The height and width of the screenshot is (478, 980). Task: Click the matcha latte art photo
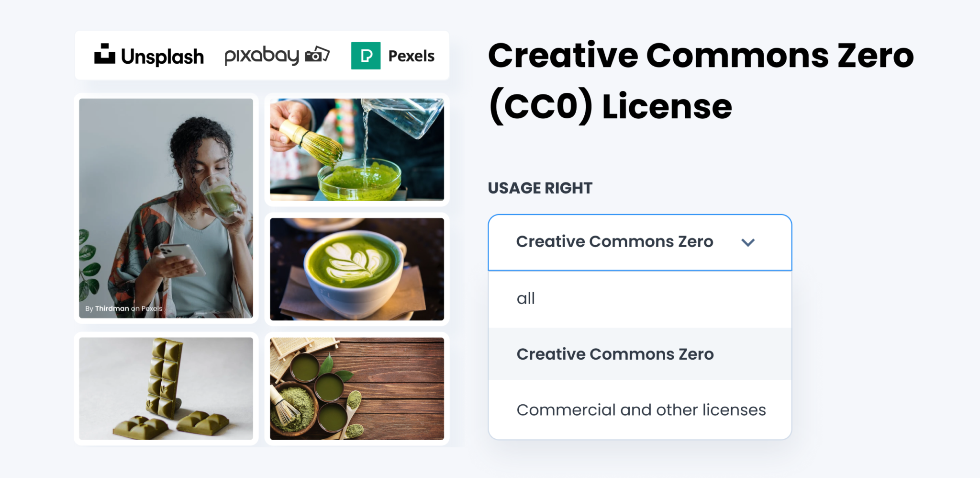pos(357,270)
